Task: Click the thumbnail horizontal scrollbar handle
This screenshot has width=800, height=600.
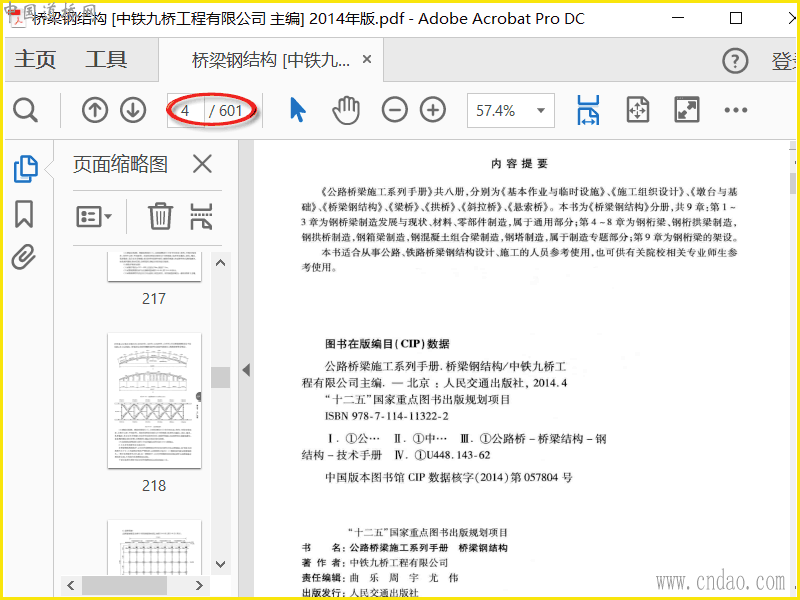Action: coord(124,585)
